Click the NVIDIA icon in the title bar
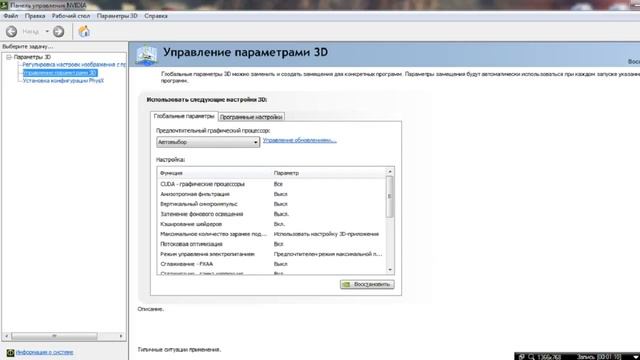The image size is (640, 360). pos(4,5)
